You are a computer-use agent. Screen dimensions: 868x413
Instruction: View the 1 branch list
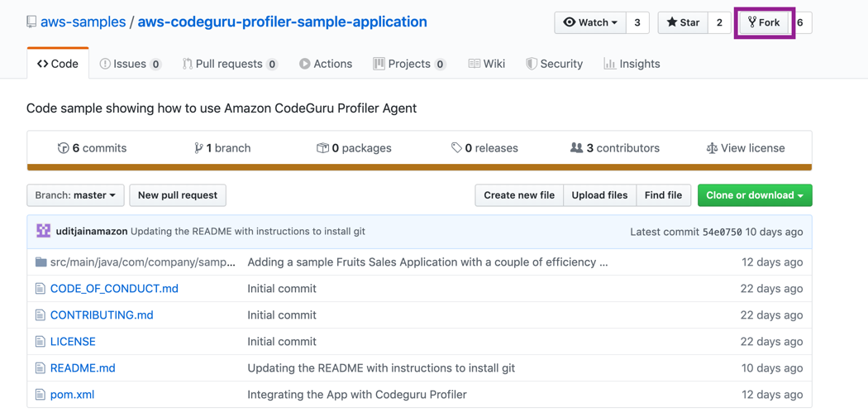point(222,148)
